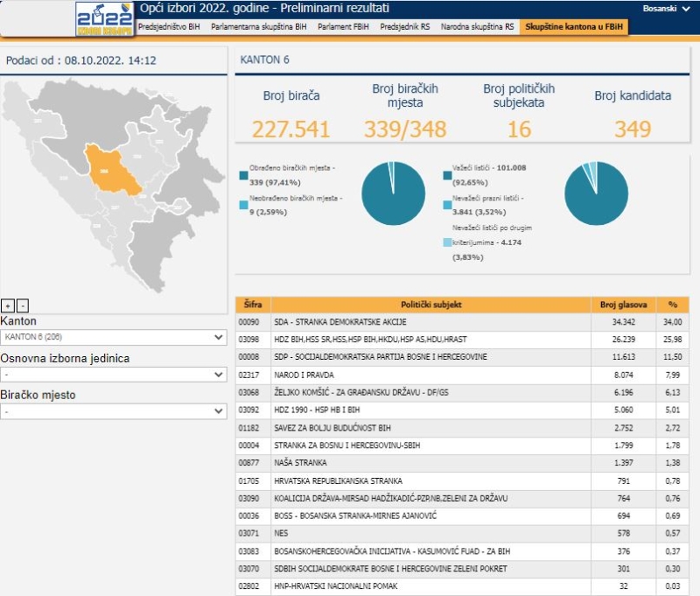700x596 pixels.
Task: Click the 2022 elections logo
Action: click(x=103, y=18)
